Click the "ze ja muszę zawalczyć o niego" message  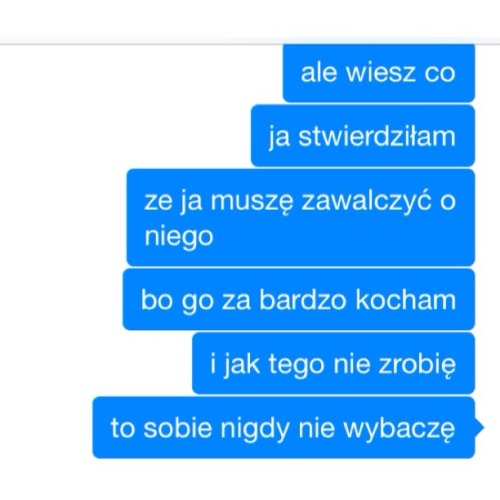click(300, 218)
